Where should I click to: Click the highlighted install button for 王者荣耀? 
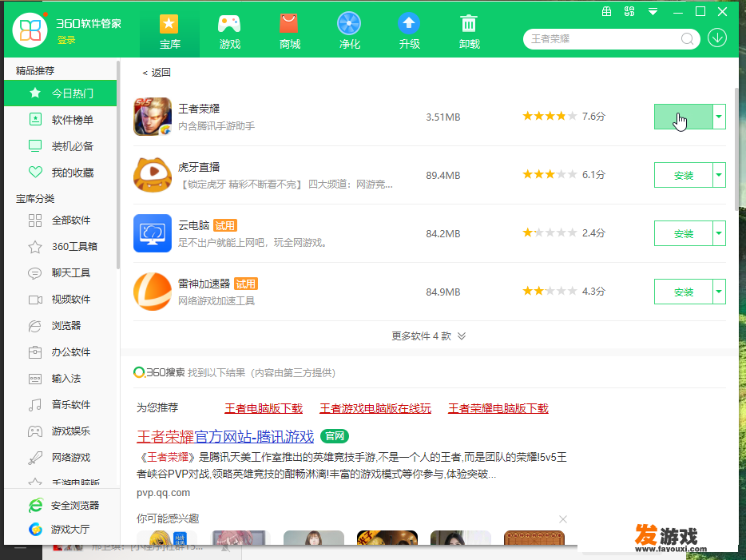pyautogui.click(x=683, y=117)
